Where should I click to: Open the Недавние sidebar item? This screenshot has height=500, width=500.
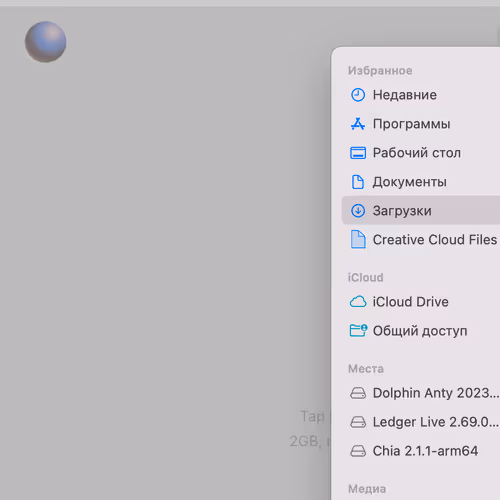pos(421,95)
